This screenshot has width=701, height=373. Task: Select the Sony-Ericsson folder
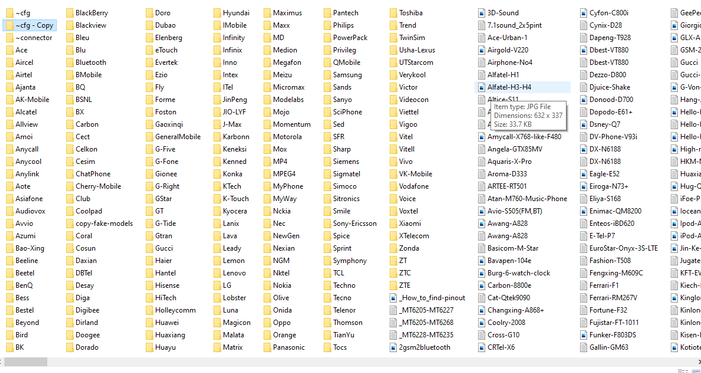click(350, 224)
